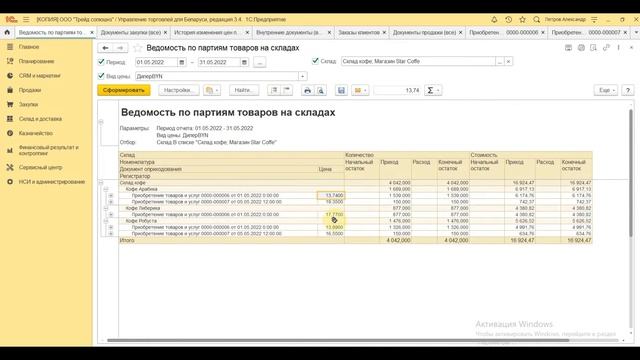Toggle the Склад filter checkbox
Image resolution: width=640 pixels, height=360 pixels.
pyautogui.click(x=315, y=61)
